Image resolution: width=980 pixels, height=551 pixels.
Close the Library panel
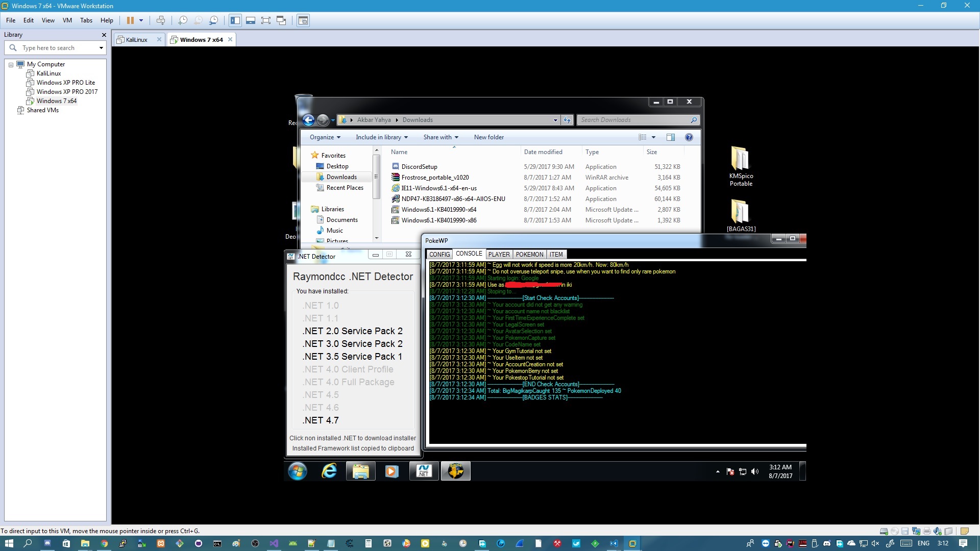104,35
